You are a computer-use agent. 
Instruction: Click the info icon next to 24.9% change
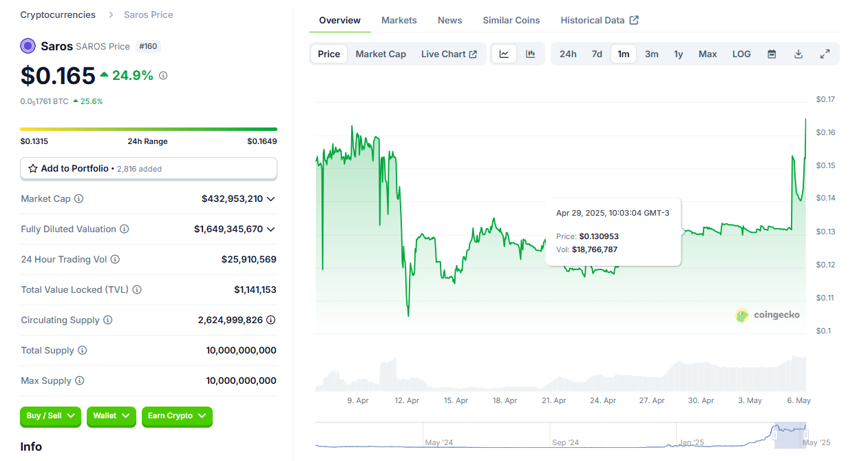(163, 76)
